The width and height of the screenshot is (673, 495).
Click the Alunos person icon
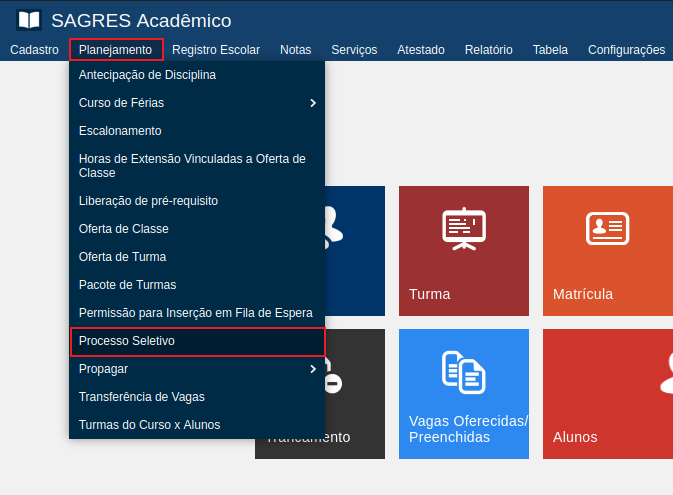[x=665, y=372]
